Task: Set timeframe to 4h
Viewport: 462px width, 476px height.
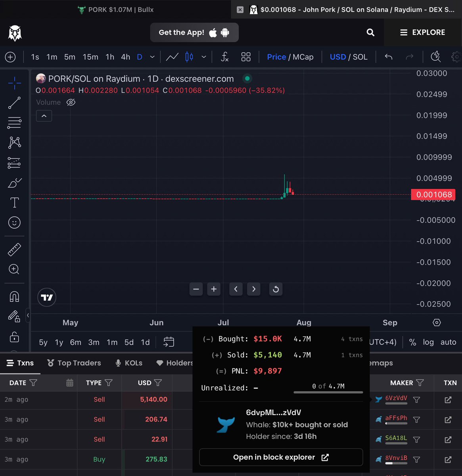Action: 126,57
